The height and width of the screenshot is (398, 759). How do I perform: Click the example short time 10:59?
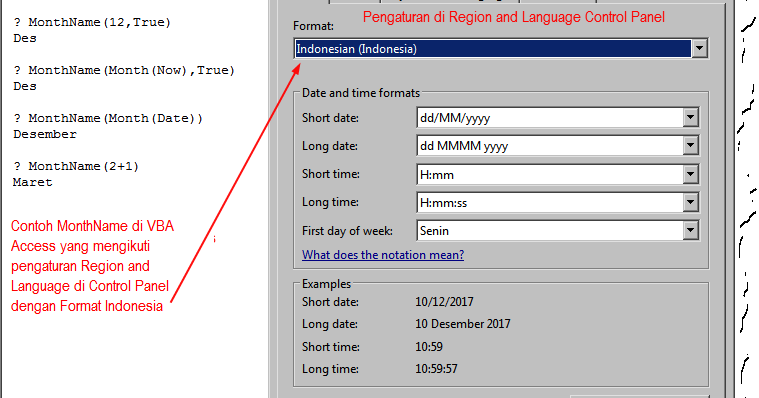point(429,347)
